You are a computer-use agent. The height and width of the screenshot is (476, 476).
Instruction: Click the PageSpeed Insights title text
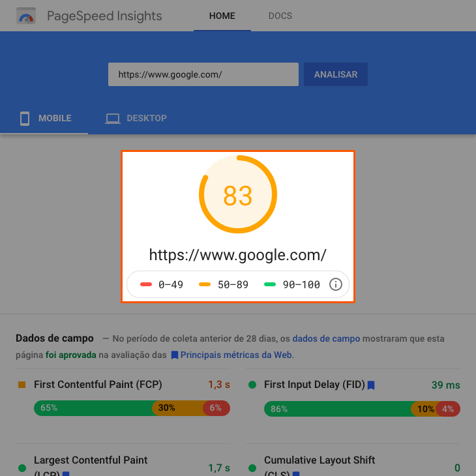[x=104, y=16]
